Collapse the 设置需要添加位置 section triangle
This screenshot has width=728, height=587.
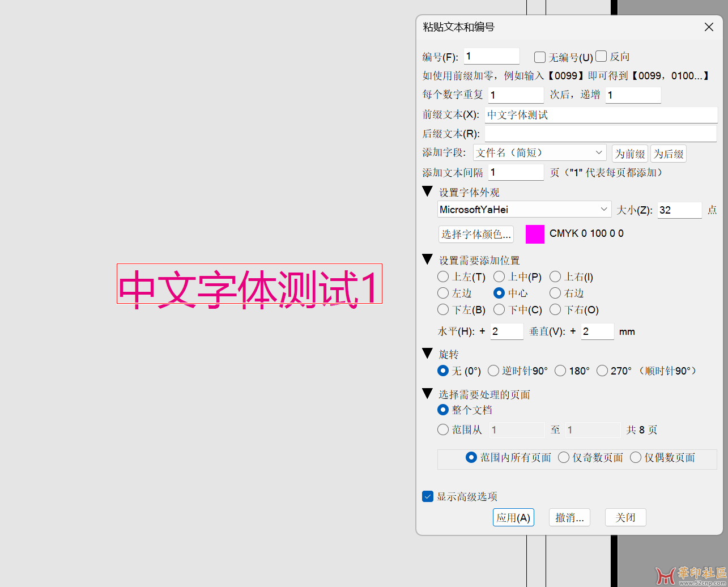coord(428,260)
